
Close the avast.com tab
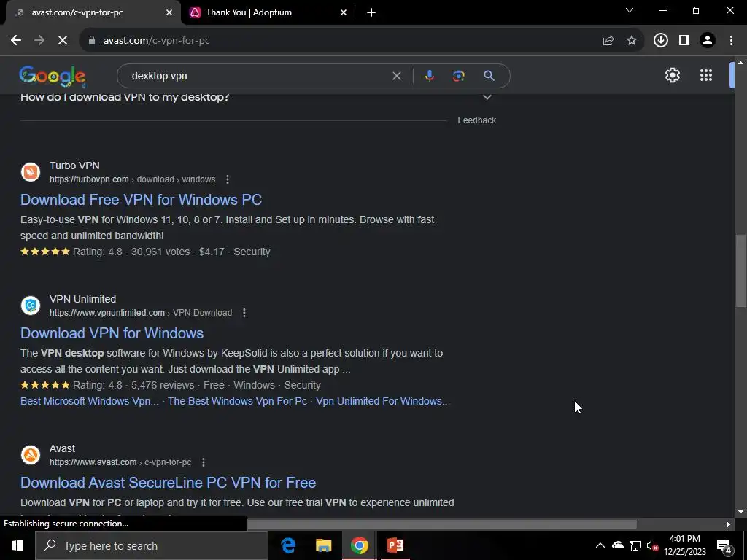click(x=169, y=12)
